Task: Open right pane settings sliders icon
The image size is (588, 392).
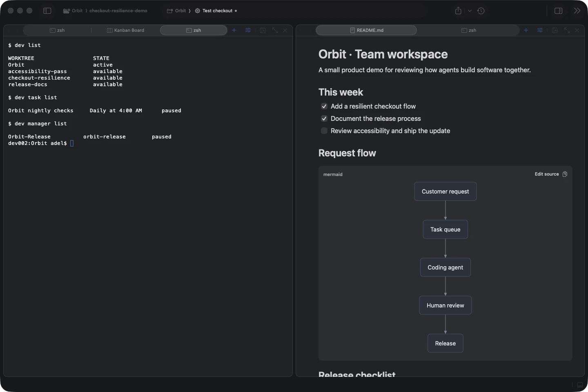Action: click(x=540, y=30)
